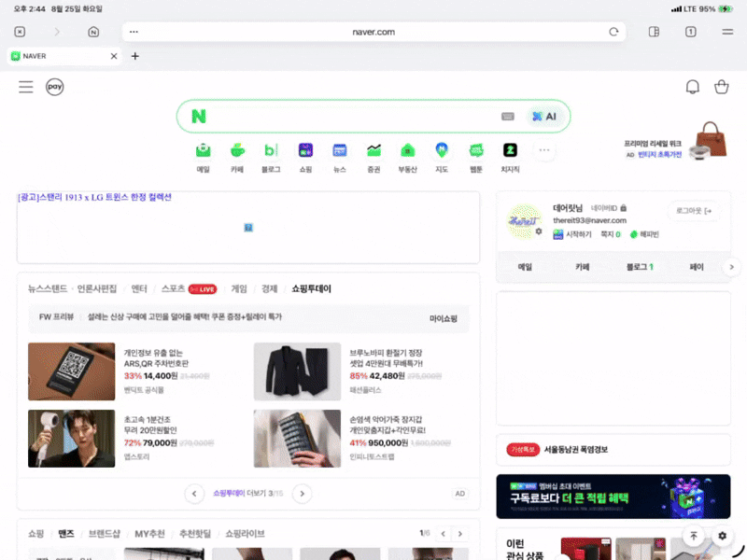Viewport: 747px width, 560px height.
Task: Open the 해피빈 link
Action: (644, 234)
